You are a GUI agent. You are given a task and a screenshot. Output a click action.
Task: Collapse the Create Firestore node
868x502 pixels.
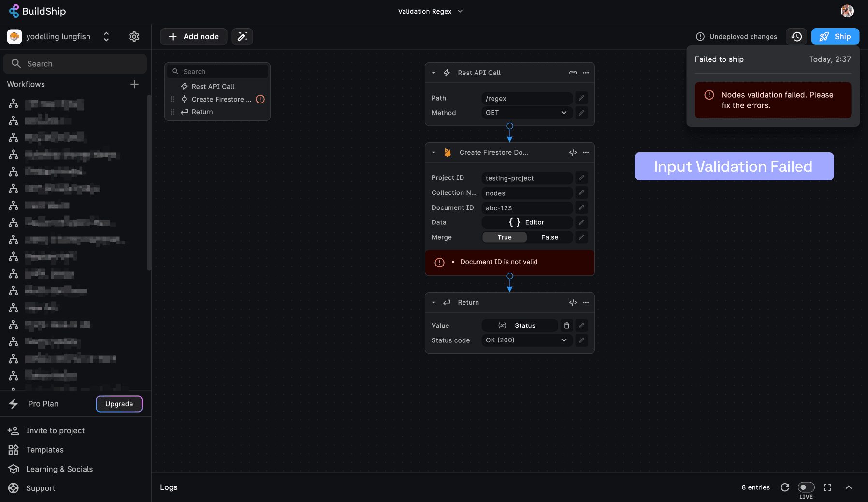point(434,152)
